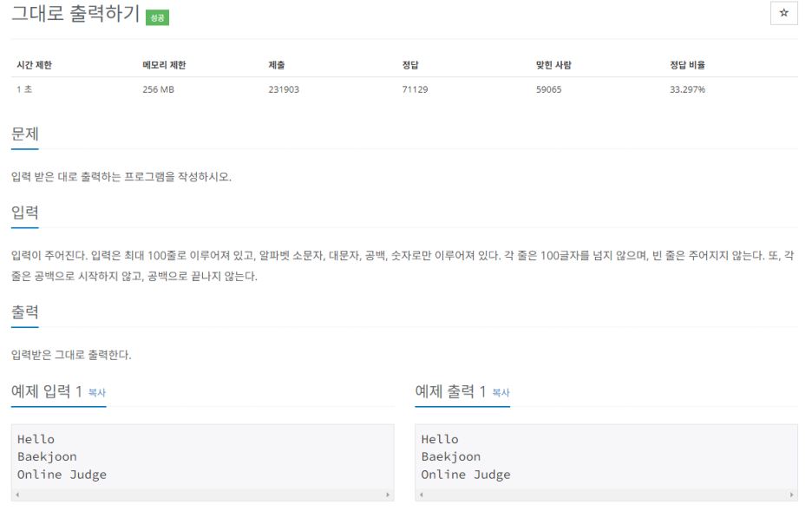Copy example input 1 with 복사 link
This screenshot has width=812, height=511.
[x=97, y=393]
